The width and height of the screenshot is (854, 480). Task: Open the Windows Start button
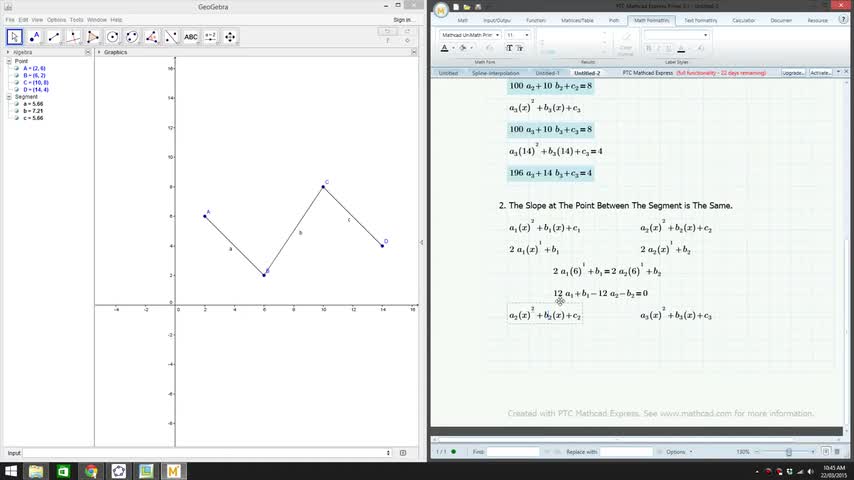click(10, 471)
